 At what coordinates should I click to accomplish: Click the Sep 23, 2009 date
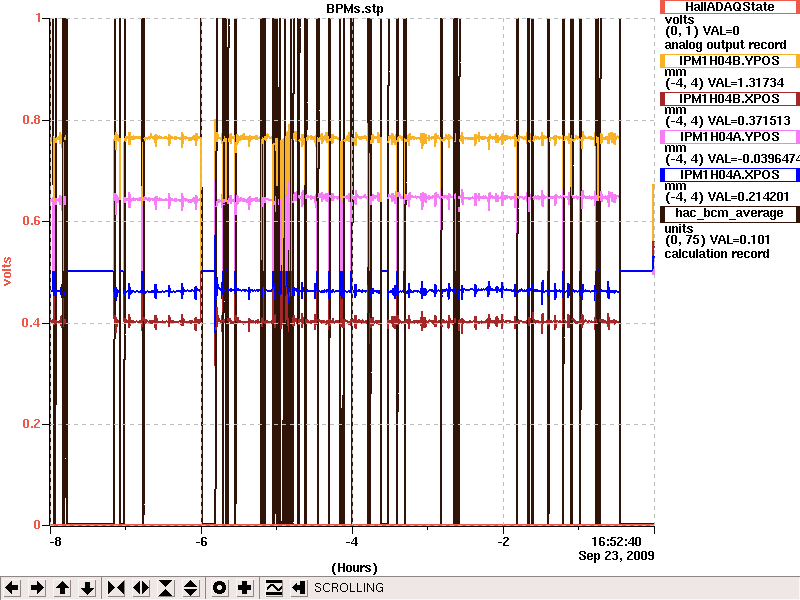[x=616, y=556]
